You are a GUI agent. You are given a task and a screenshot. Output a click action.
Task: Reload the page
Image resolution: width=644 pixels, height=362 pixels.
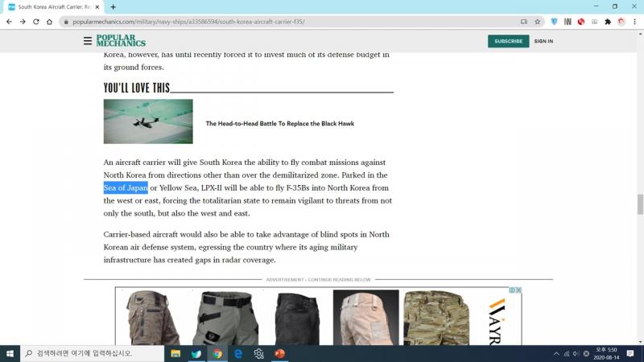point(36,22)
